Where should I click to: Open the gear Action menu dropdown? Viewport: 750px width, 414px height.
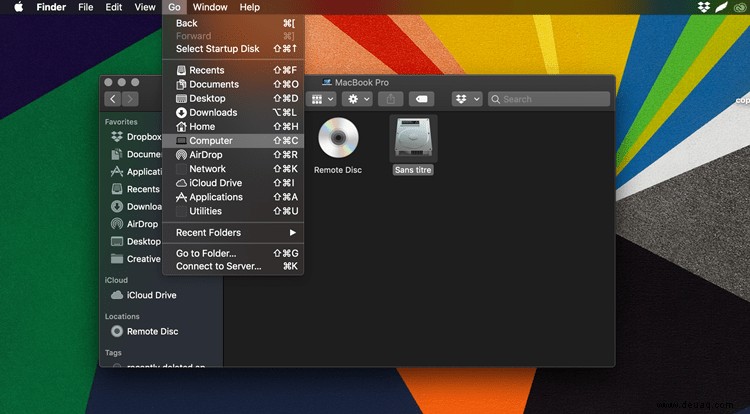[357, 99]
